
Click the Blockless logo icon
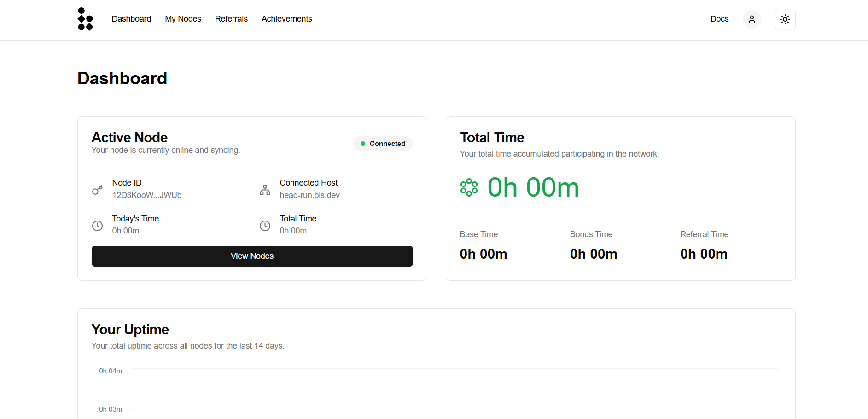(86, 19)
